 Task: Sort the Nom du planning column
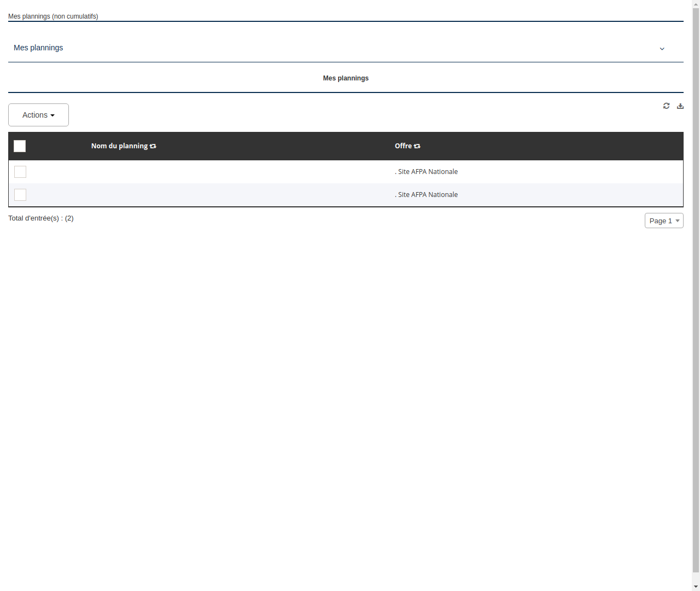coord(153,146)
